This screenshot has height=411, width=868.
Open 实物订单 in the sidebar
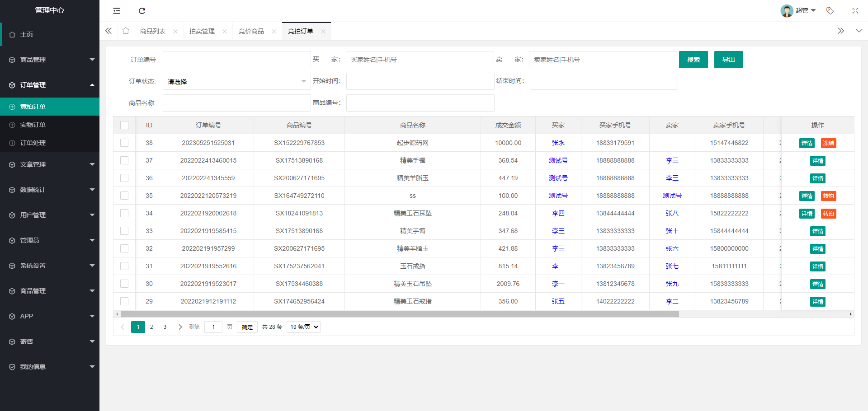[33, 125]
